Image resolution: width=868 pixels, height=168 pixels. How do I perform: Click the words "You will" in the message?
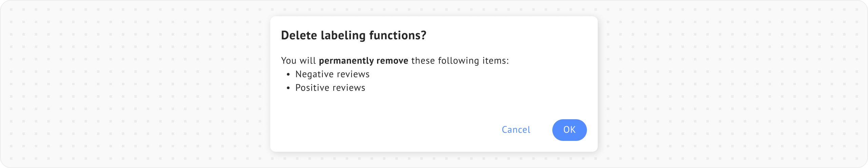[x=298, y=61]
